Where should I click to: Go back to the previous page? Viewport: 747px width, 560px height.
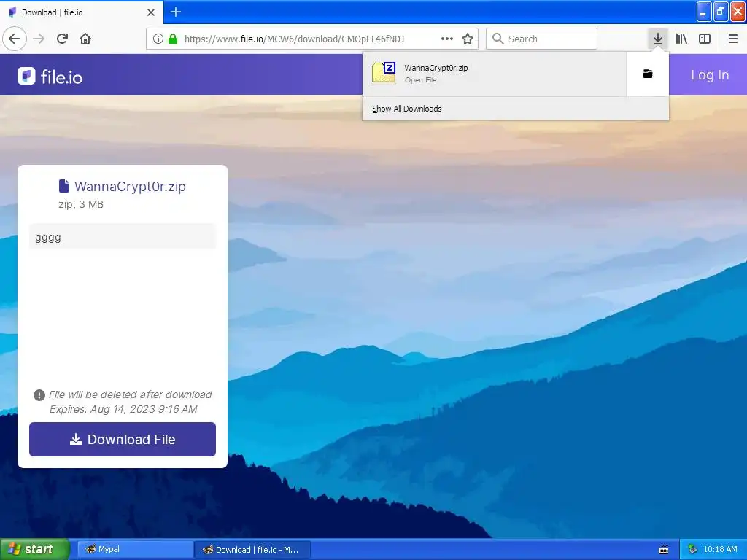click(x=15, y=39)
